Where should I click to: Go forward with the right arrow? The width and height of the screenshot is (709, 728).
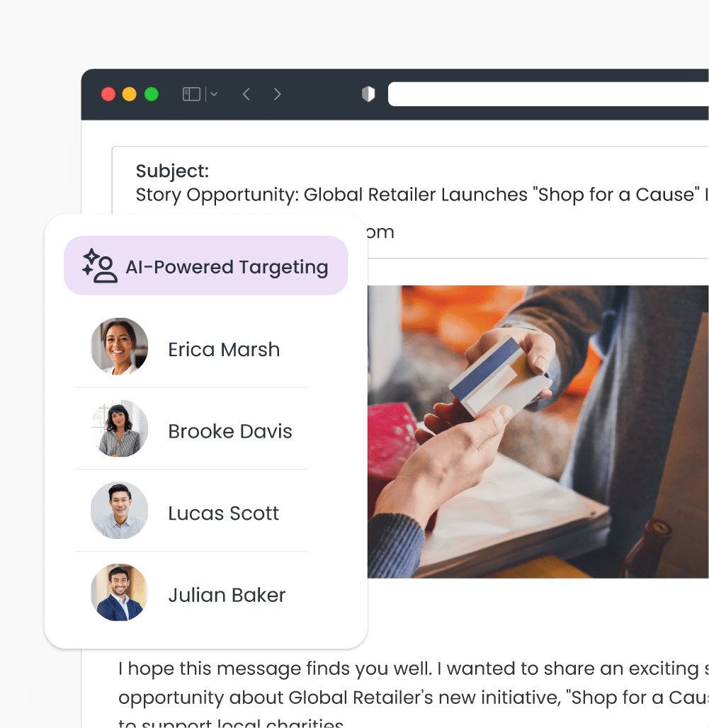click(277, 94)
